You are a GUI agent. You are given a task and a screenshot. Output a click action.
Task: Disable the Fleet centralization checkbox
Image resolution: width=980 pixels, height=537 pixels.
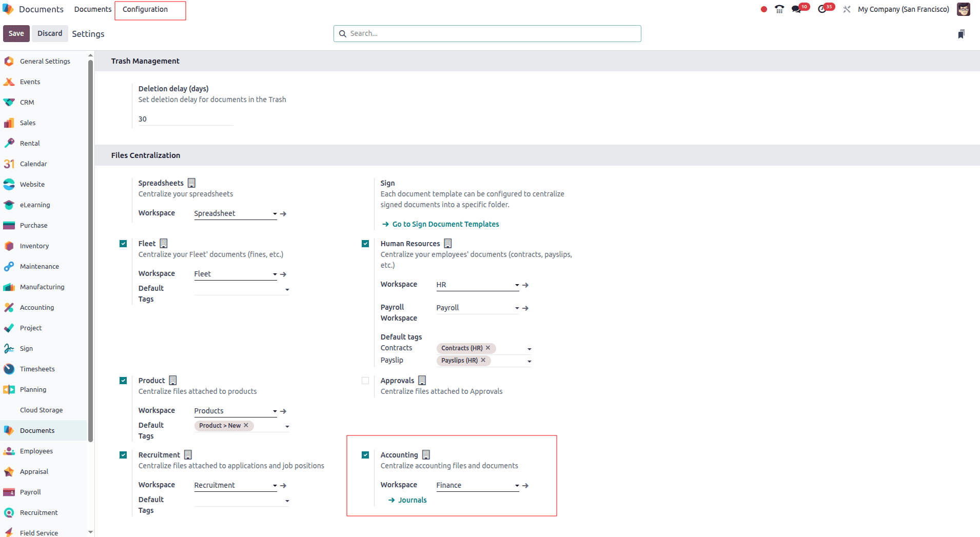123,244
